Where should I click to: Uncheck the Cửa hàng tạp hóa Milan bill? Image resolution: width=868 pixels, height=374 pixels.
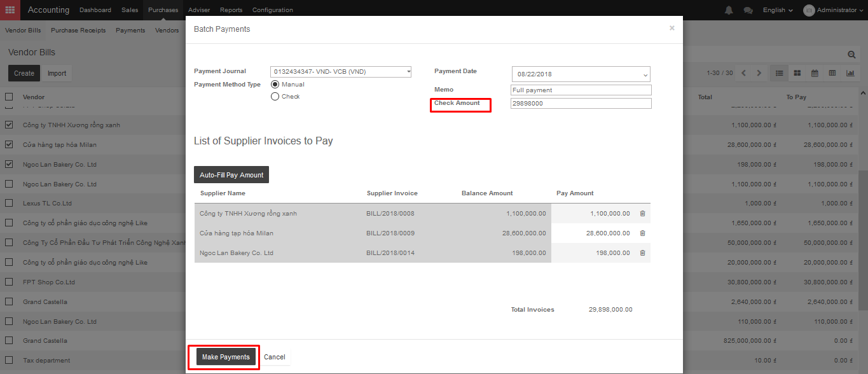coord(9,145)
